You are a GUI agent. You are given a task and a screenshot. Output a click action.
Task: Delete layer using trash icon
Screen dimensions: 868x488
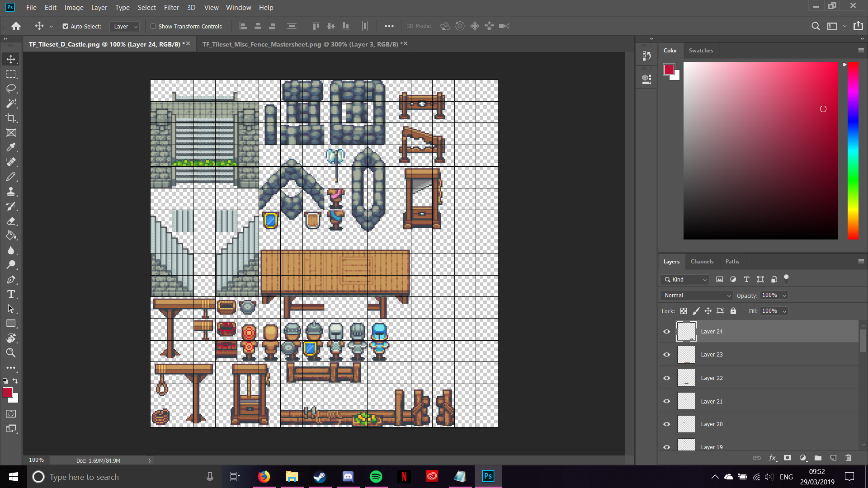pyautogui.click(x=848, y=458)
